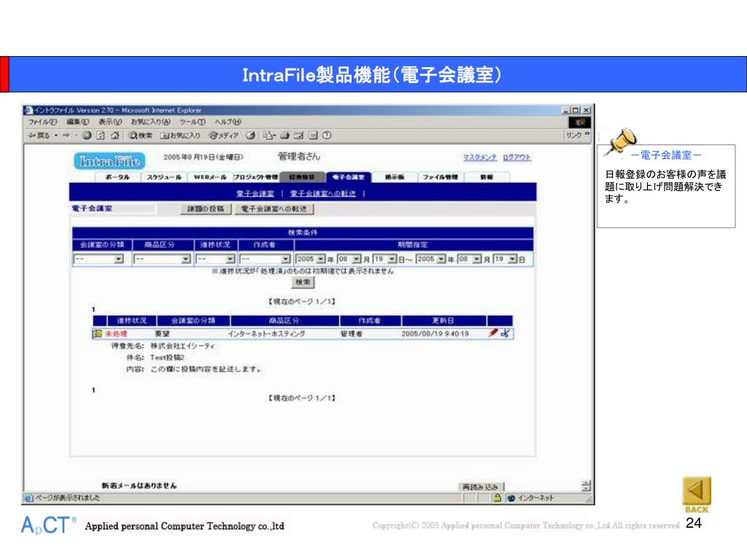Click the History icon in browser toolbar
Image resolution: width=747 pixels, height=560 pixels.
[x=251, y=135]
